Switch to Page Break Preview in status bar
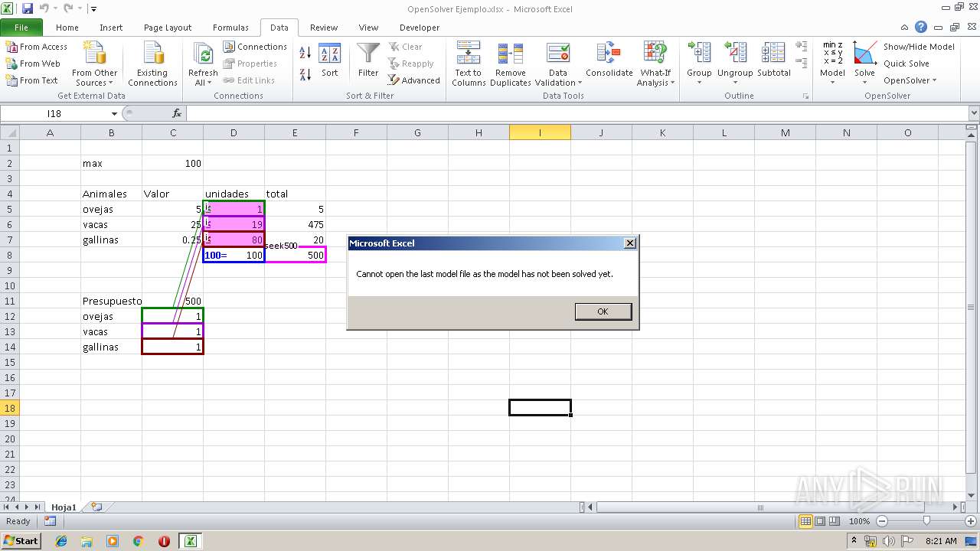The image size is (980, 551). coord(835,521)
